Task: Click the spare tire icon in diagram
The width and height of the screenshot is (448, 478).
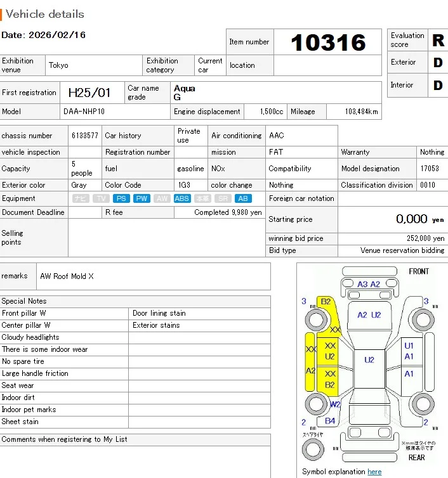Action: pos(313,449)
